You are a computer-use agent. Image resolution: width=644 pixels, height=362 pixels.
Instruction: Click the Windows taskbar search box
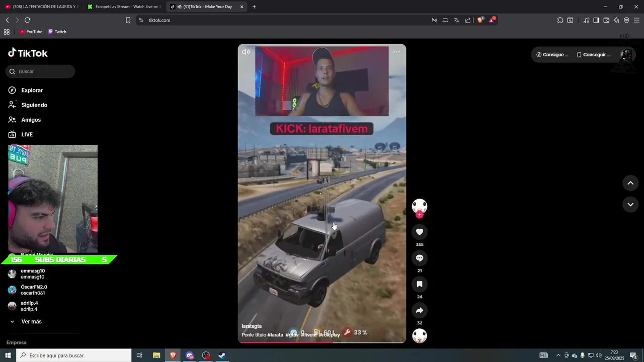(73, 355)
